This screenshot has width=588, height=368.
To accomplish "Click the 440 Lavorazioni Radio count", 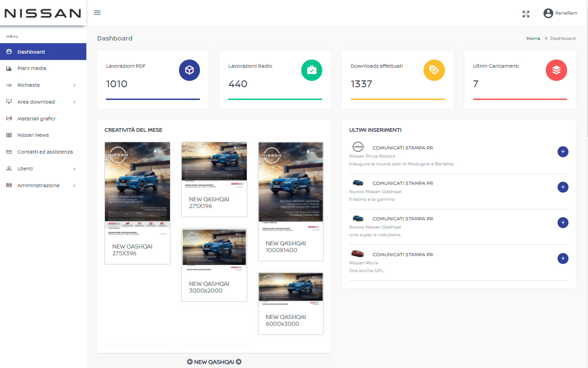I will pos(238,84).
